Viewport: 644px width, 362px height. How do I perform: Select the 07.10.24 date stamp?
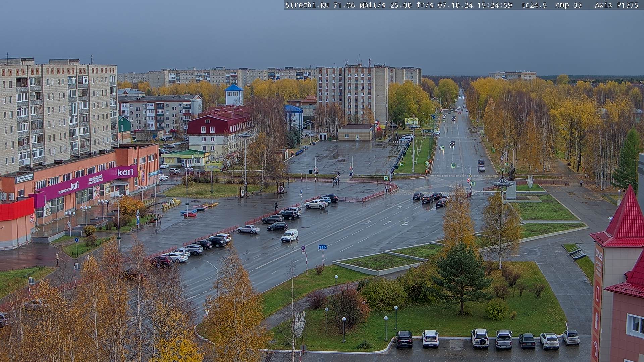coord(455,5)
